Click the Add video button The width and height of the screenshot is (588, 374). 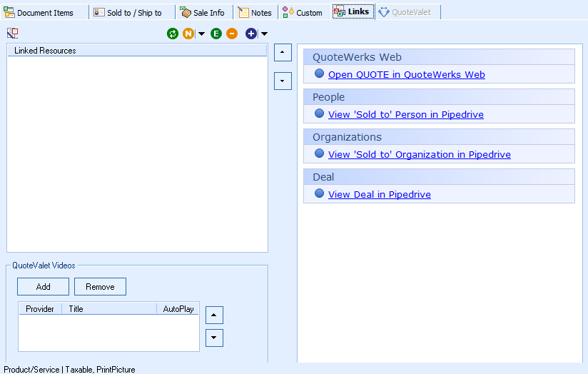click(x=43, y=287)
